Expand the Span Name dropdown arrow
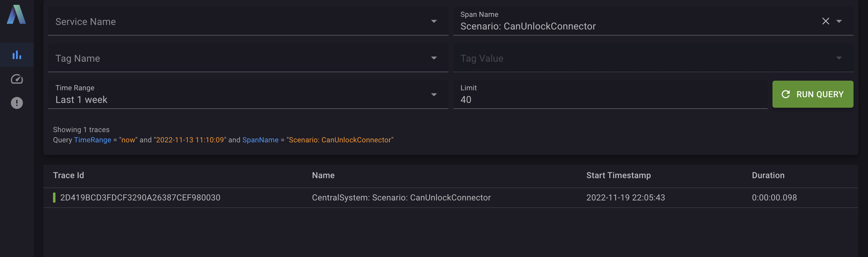The image size is (868, 257). [x=839, y=21]
